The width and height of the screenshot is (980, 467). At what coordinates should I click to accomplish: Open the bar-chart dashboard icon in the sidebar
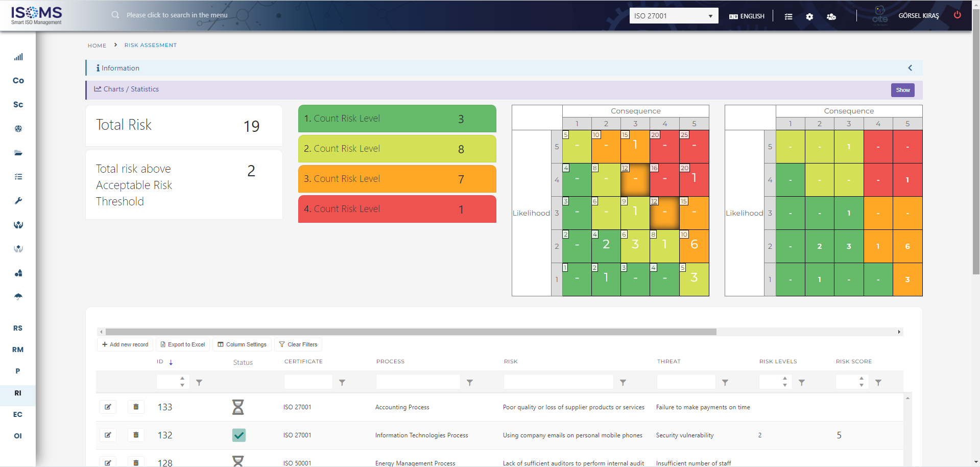click(18, 57)
